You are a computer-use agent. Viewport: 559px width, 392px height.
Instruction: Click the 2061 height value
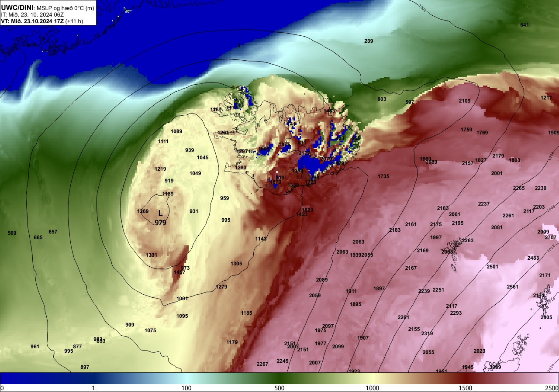coord(455,214)
